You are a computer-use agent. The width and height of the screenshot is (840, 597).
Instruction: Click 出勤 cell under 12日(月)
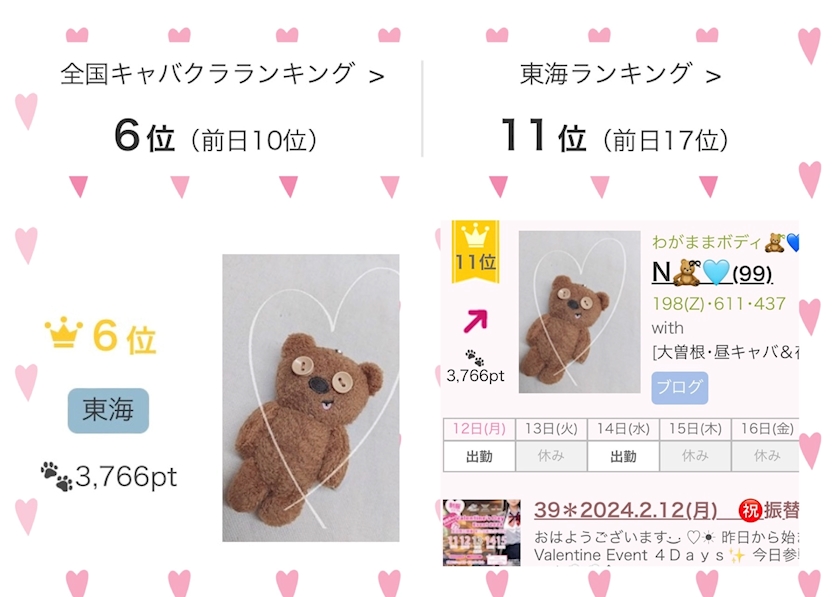479,456
